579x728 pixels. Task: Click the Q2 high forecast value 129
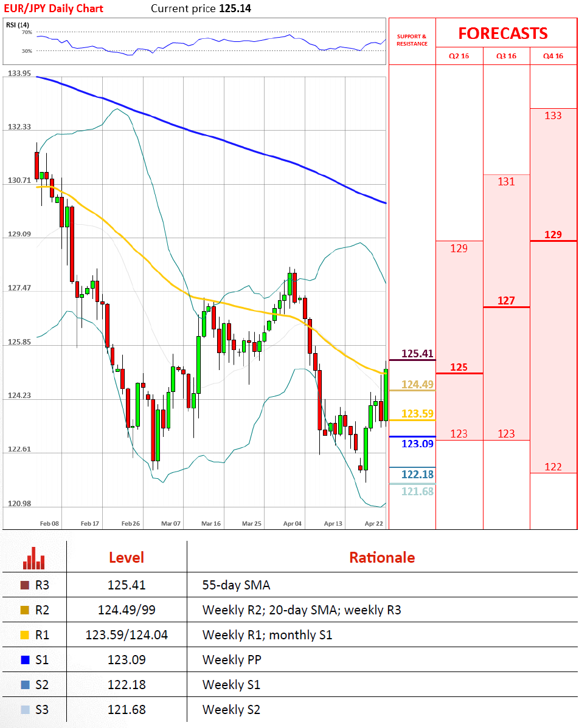coord(459,249)
